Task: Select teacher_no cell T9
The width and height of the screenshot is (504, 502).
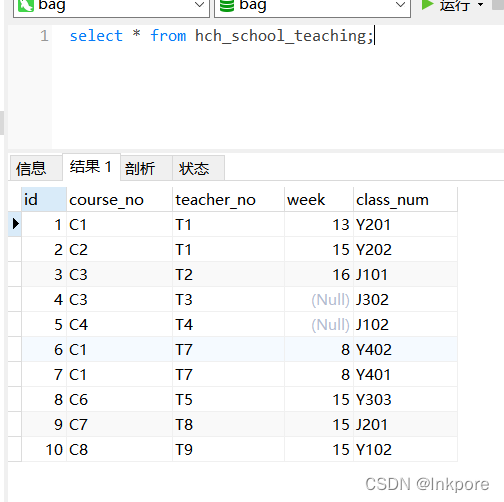Action: [x=228, y=449]
